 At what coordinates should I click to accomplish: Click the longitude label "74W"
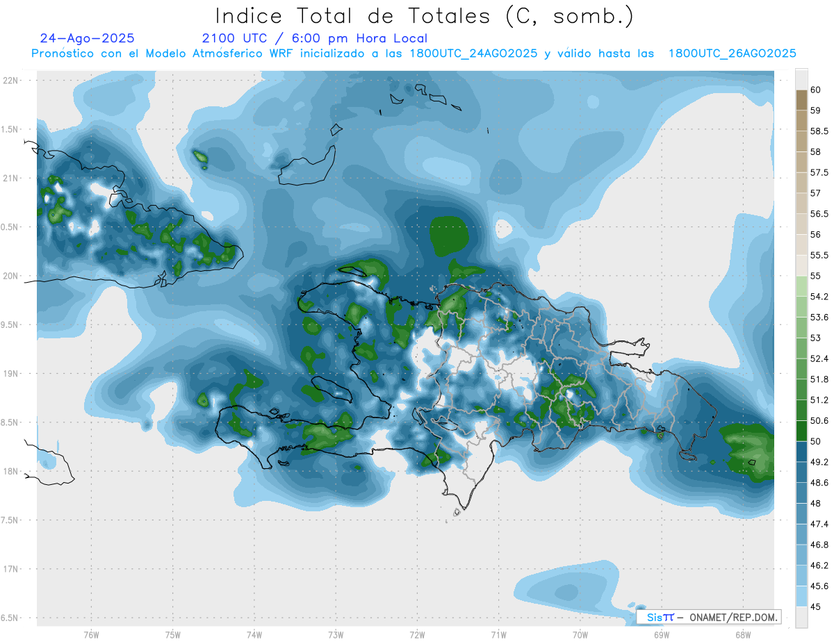pos(254,635)
